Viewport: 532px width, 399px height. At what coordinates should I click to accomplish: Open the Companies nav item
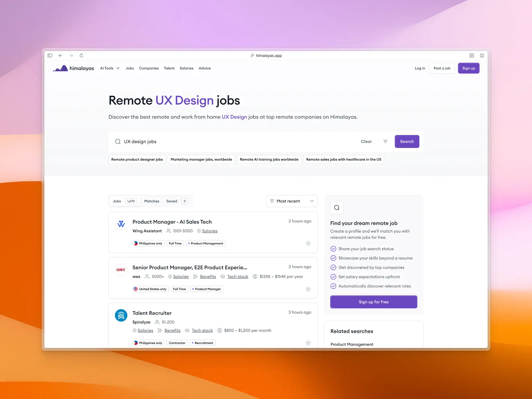pyautogui.click(x=149, y=68)
